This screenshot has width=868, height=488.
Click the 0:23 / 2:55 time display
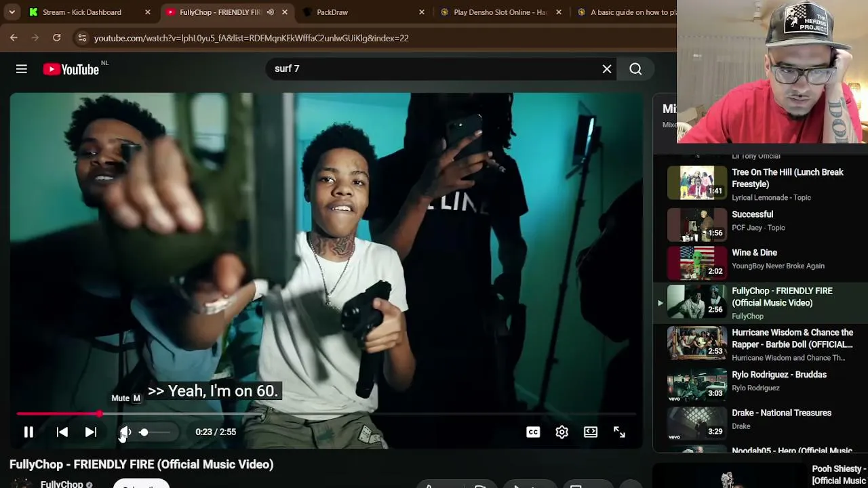(216, 432)
